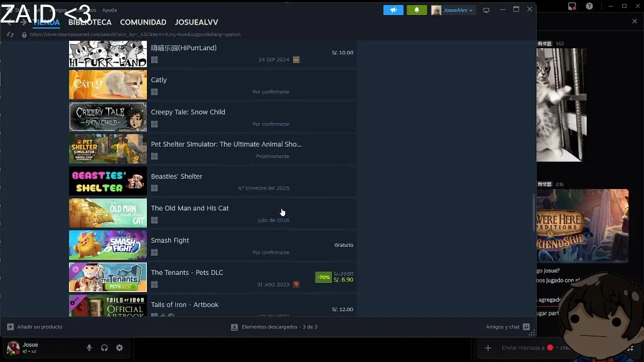Click HiPurrLand's review score icon

click(x=296, y=59)
